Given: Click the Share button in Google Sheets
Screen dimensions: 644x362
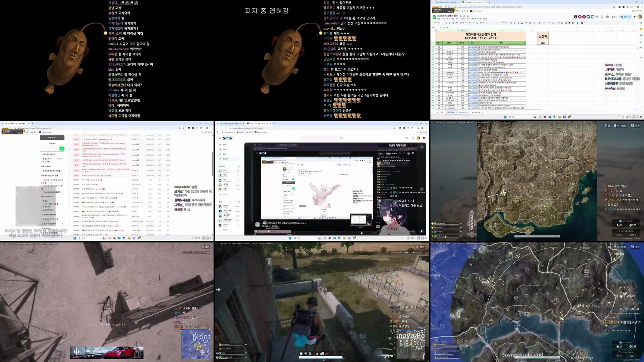Looking at the screenshot, I should coord(625,17).
